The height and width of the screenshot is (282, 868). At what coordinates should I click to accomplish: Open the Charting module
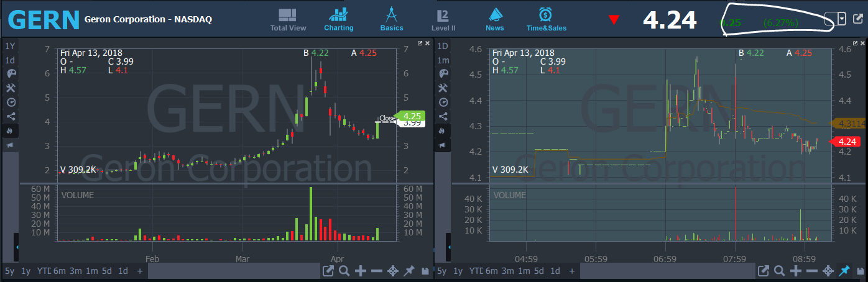tap(338, 19)
